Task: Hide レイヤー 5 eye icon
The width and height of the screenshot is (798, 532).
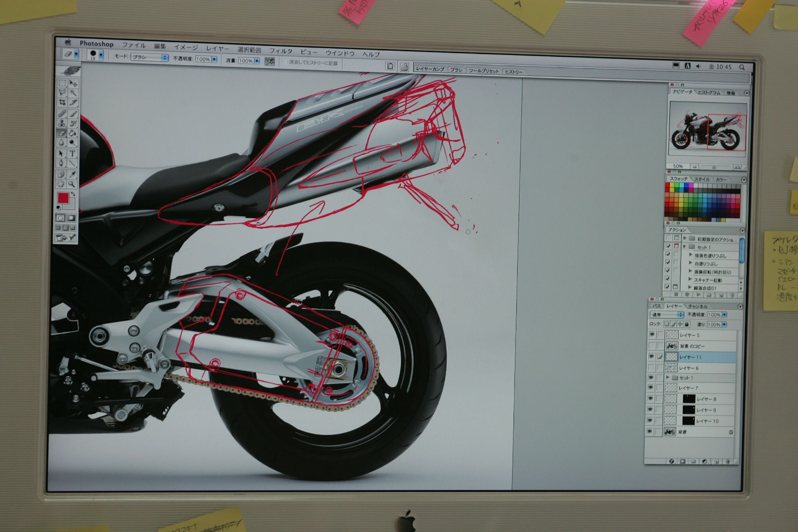Action: coord(652,334)
